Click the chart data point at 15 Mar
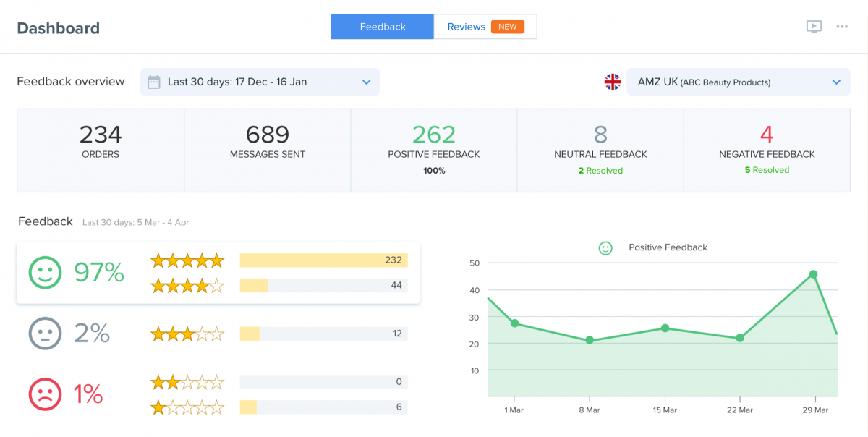Viewport: 868px width, 437px height. click(665, 328)
